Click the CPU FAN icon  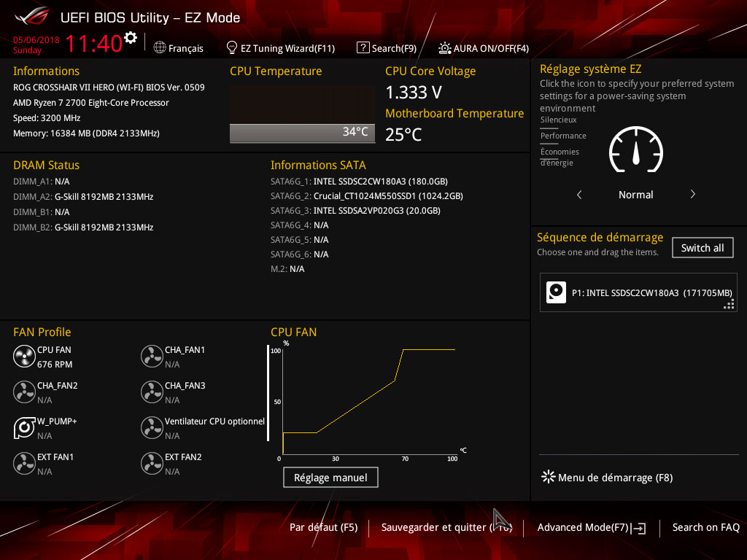[x=24, y=357]
